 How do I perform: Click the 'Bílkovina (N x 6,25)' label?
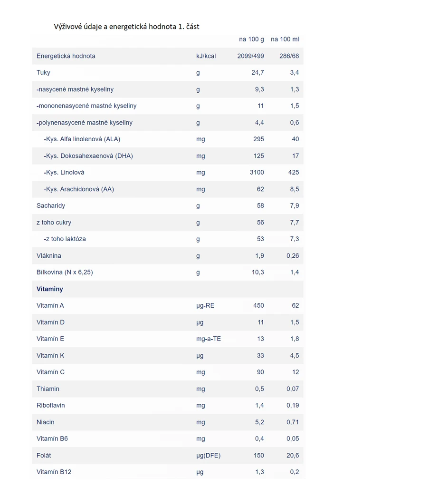tap(65, 273)
